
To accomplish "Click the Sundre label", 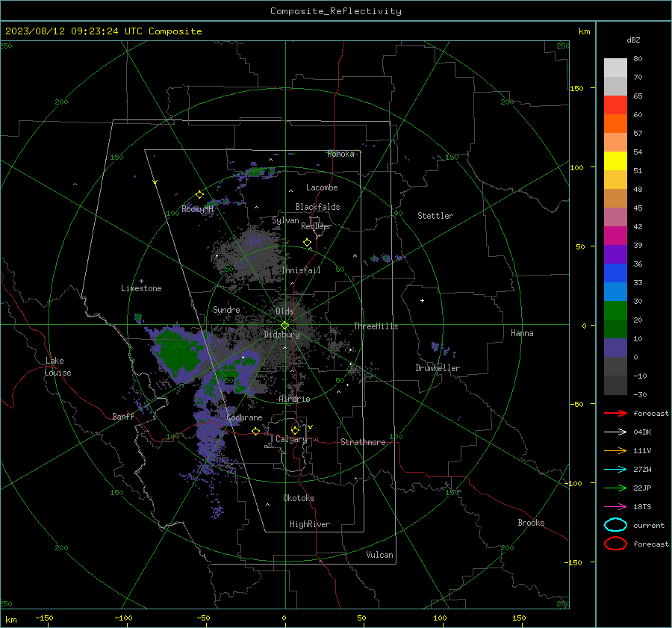I will (x=226, y=310).
